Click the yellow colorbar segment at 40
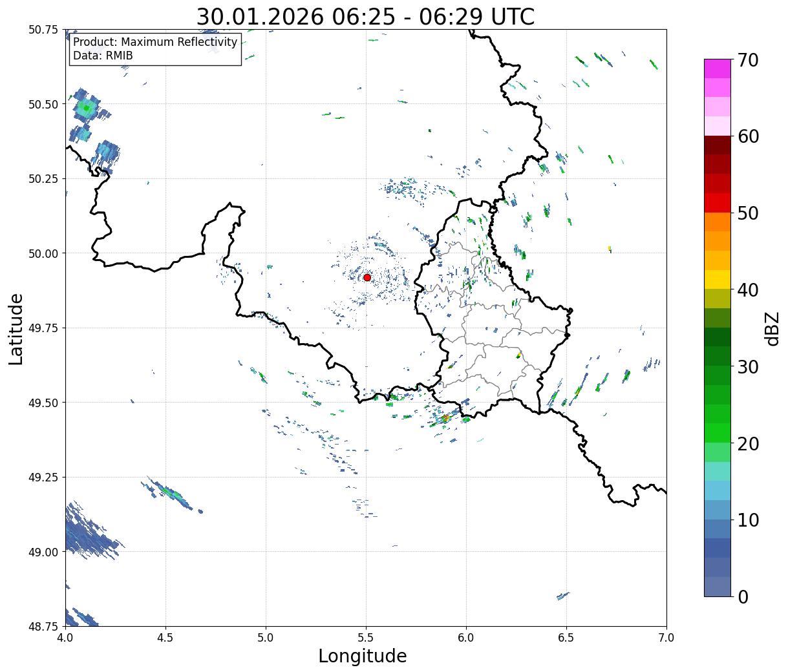Screen dimensions: 788x672 (x=717, y=279)
